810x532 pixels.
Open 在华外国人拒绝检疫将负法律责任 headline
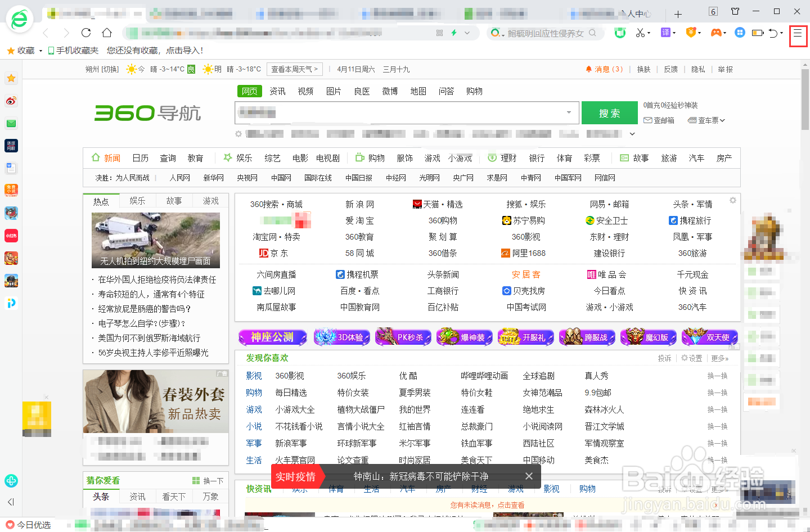click(157, 279)
